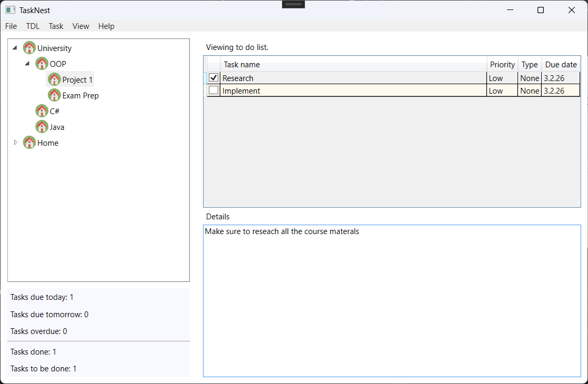
Task: Click 'Tasks due today: 1' statistic
Action: pyautogui.click(x=42, y=297)
